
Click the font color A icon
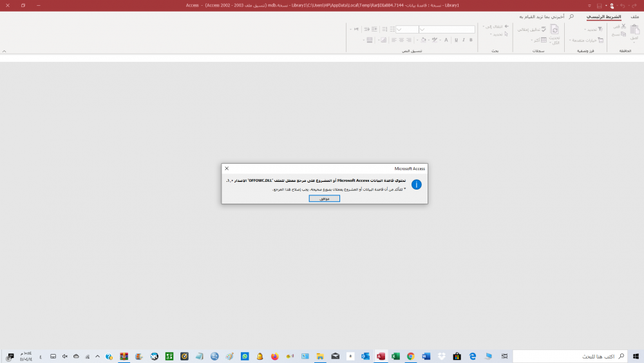click(446, 40)
